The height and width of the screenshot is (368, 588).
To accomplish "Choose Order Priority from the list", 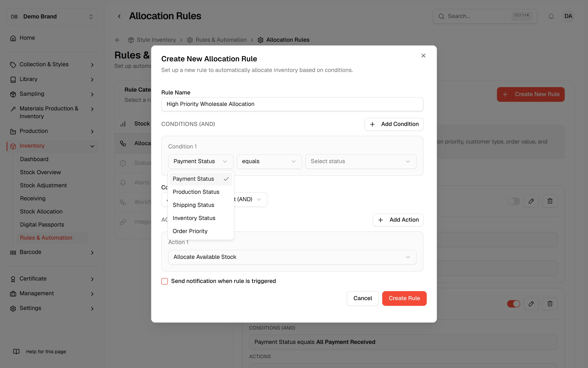I will pyautogui.click(x=201, y=231).
